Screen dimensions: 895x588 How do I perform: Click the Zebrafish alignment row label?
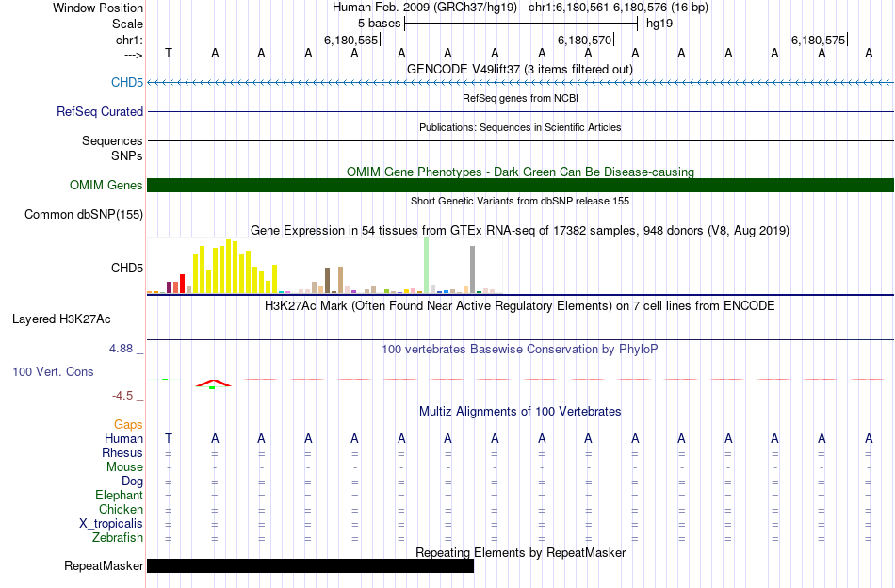pos(118,537)
